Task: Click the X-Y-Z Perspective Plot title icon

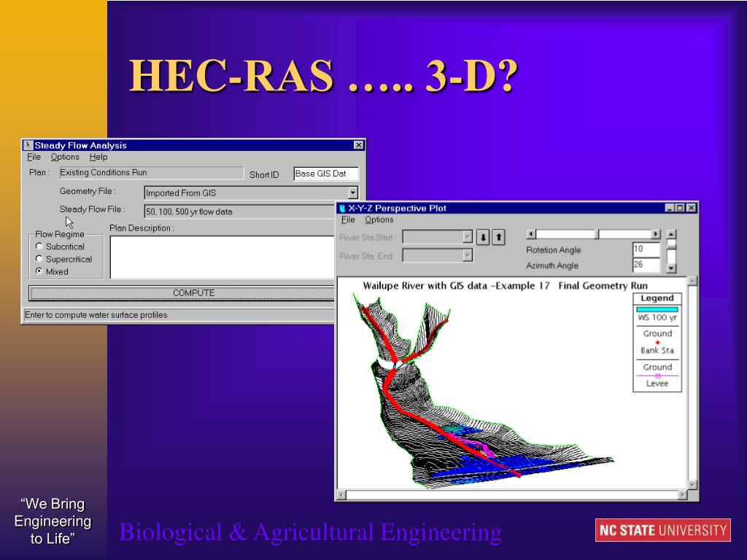Action: click(342, 208)
